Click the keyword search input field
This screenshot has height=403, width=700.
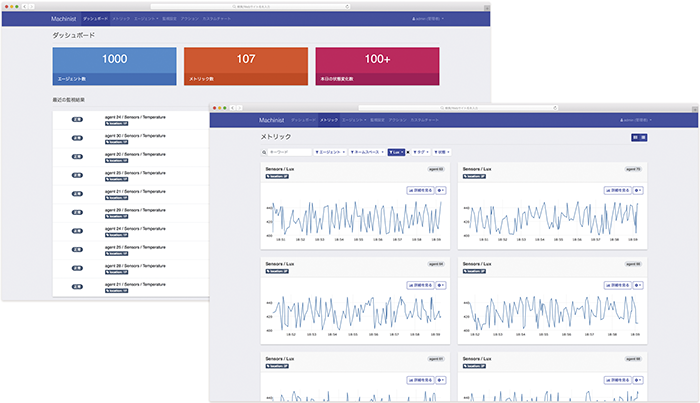tap(288, 152)
